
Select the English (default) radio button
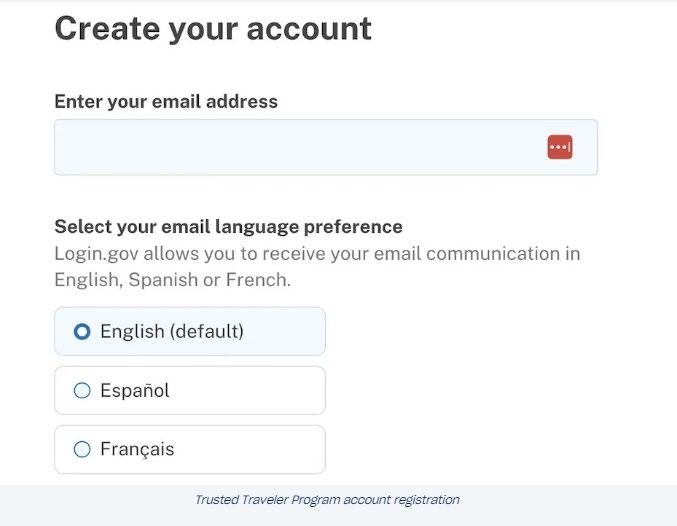coord(83,331)
